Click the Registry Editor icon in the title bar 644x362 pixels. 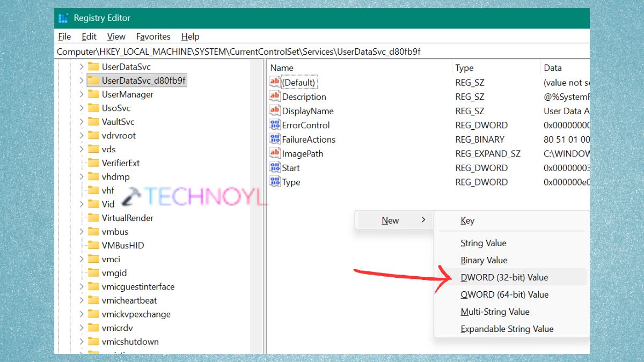click(x=64, y=18)
